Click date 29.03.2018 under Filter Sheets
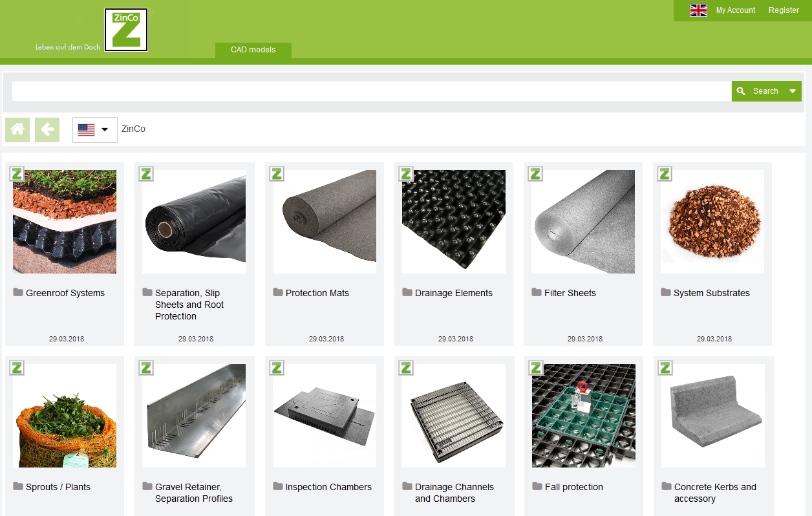 click(585, 339)
